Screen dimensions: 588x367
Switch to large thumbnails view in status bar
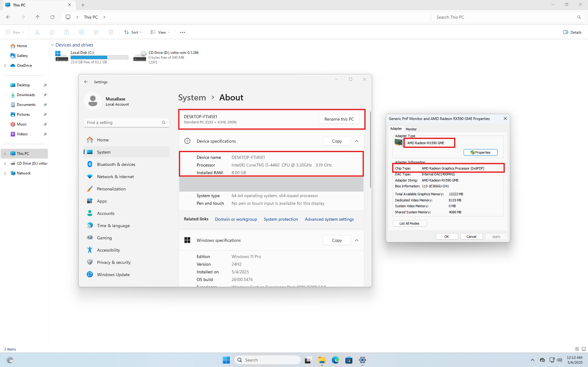[584, 349]
